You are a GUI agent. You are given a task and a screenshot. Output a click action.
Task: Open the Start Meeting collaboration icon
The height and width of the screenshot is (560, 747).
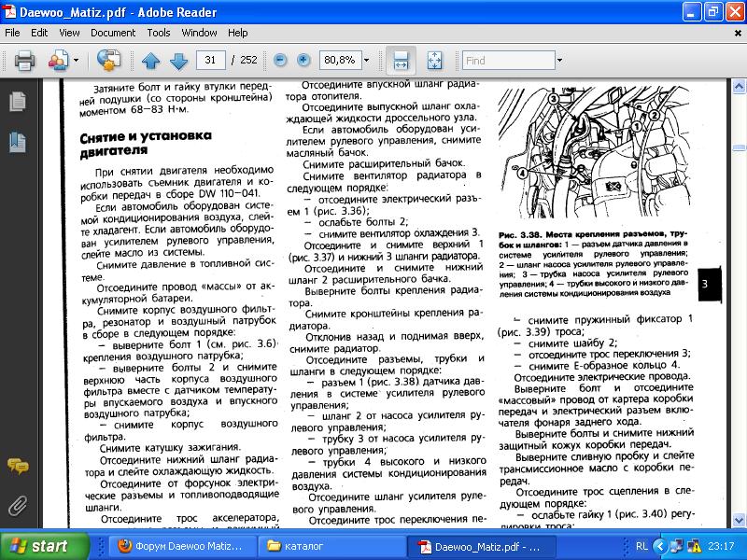(x=59, y=61)
